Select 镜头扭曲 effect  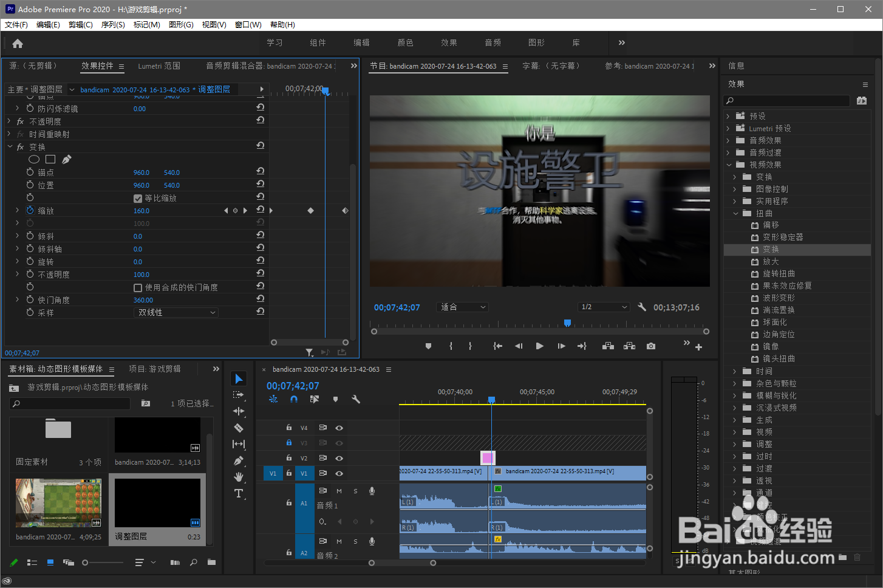tap(779, 359)
